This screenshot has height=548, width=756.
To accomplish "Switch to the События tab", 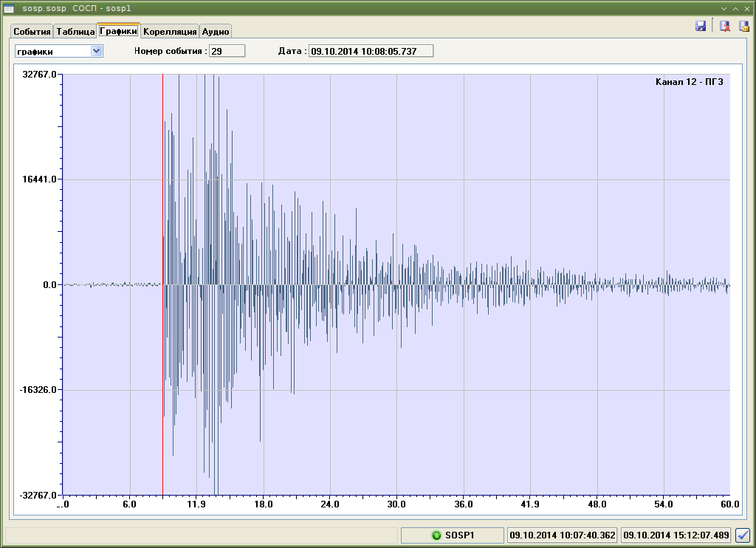I will tap(32, 32).
